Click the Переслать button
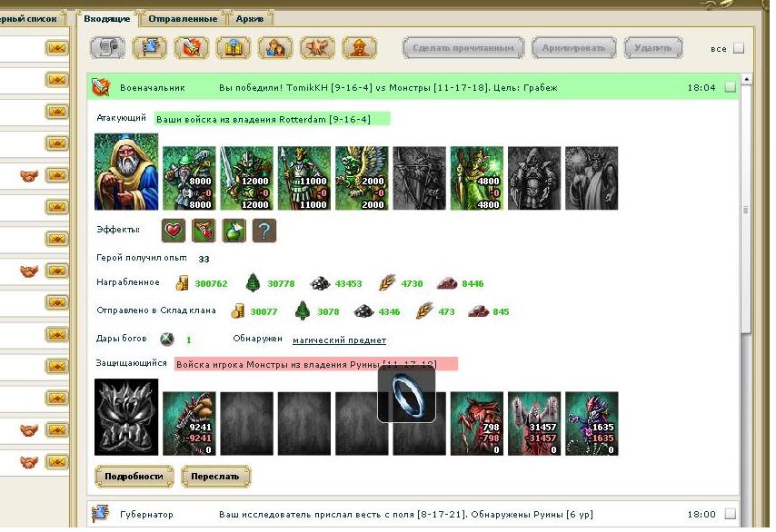Screen dimensions: 776x532 [x=215, y=476]
